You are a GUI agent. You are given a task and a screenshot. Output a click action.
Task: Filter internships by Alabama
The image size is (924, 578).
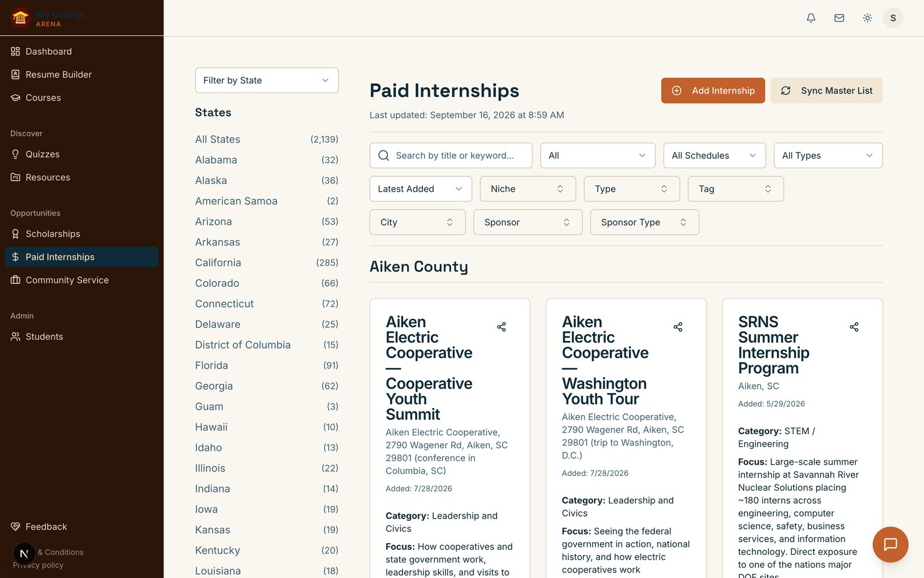(267, 160)
